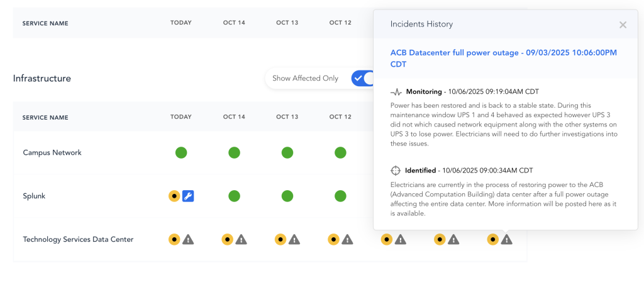Click Campus Network's green dot under Oct 14

coord(234,152)
